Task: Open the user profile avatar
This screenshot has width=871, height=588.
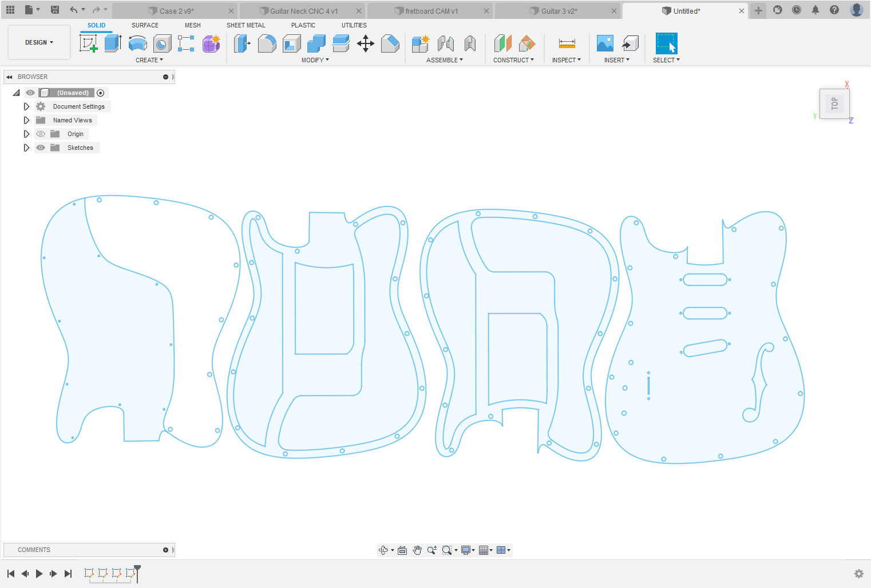Action: (857, 10)
